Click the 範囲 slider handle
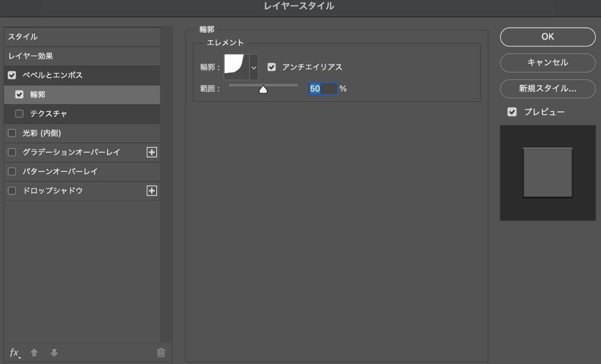The image size is (601, 364). point(263,89)
